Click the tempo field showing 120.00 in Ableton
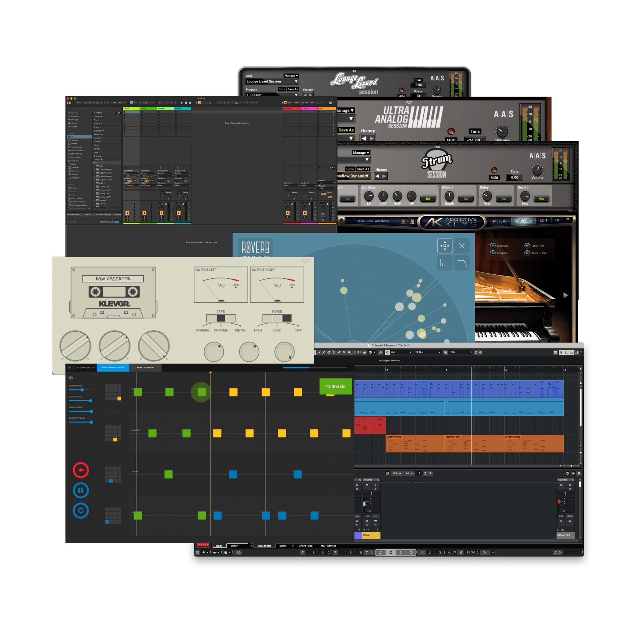 click(92, 103)
